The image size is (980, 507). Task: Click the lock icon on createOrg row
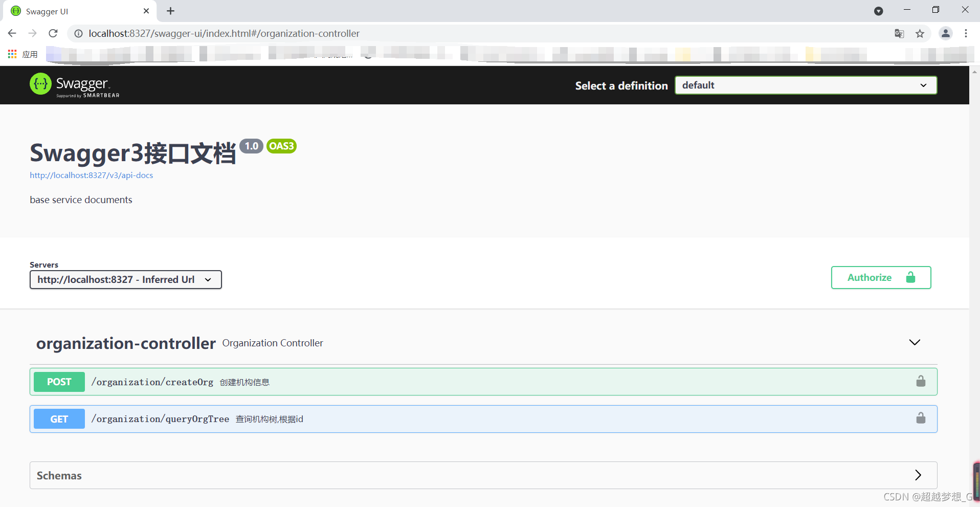pos(921,381)
